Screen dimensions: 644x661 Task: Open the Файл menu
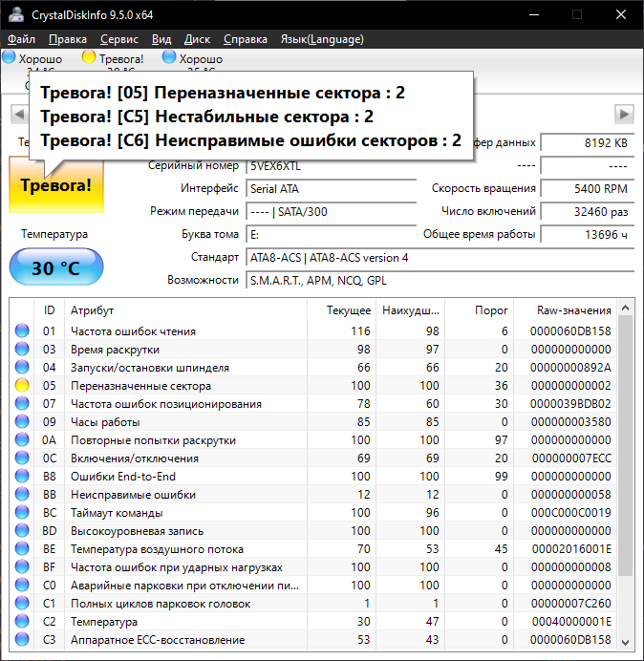(21, 39)
